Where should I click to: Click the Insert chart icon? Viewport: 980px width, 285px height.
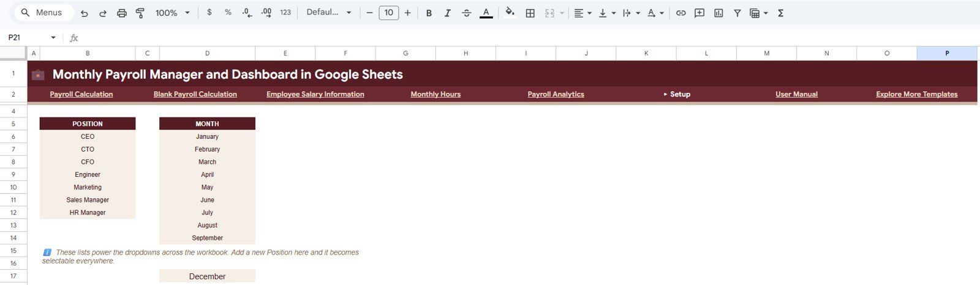(x=718, y=13)
